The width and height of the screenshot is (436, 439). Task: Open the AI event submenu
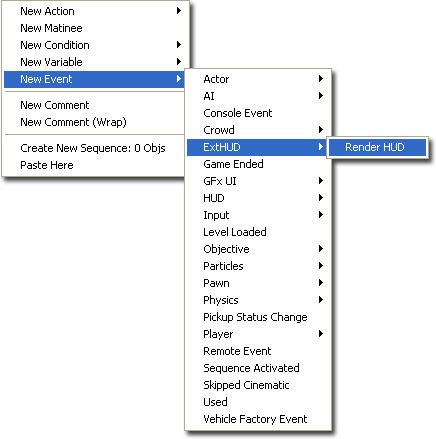tap(258, 96)
